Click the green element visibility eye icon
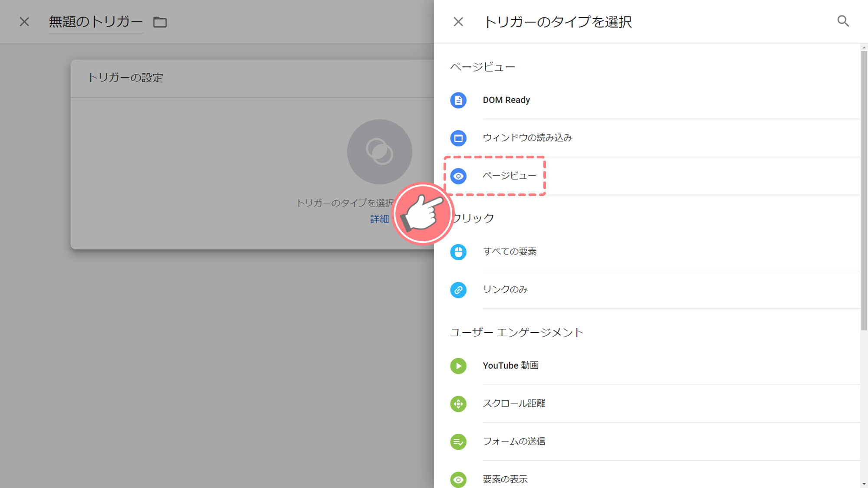Image resolution: width=868 pixels, height=488 pixels. point(458,480)
